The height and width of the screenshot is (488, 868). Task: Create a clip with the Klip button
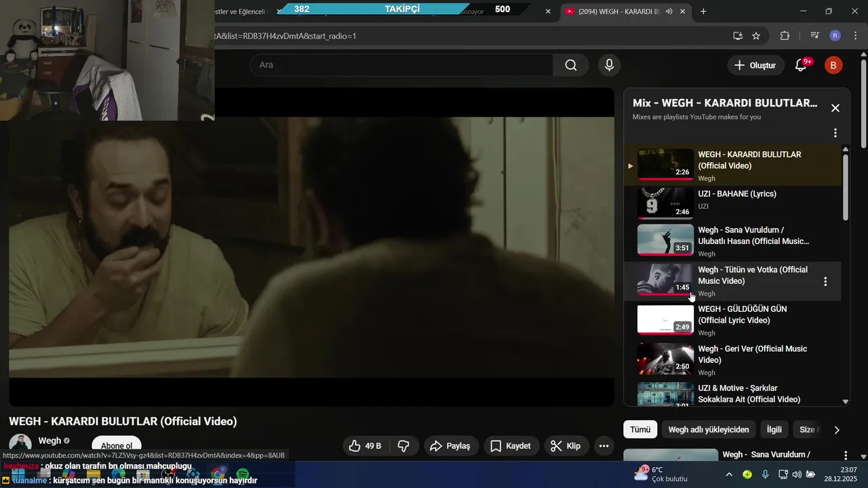[566, 446]
